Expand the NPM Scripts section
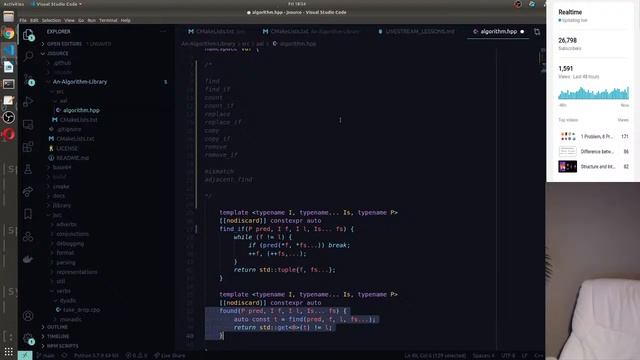The image size is (640, 360). coord(62,346)
